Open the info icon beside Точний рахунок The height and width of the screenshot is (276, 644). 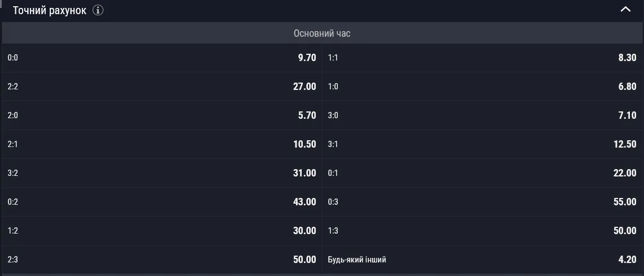(x=98, y=10)
